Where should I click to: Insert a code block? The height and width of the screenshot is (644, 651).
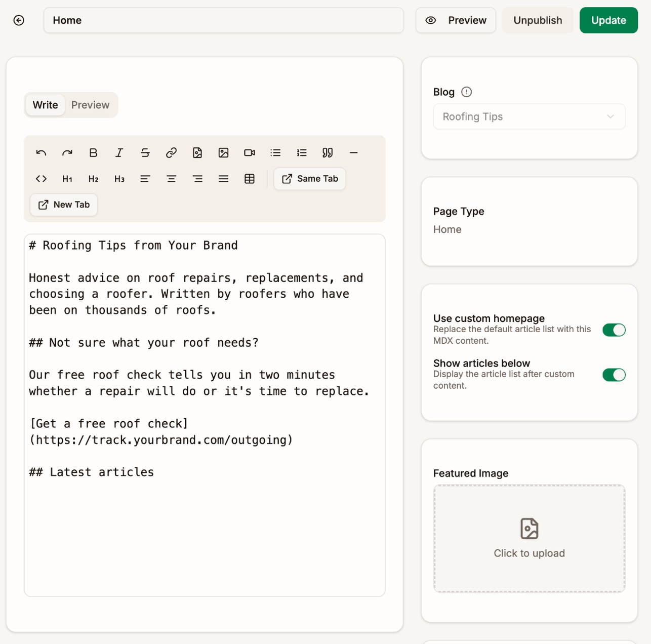pyautogui.click(x=41, y=179)
